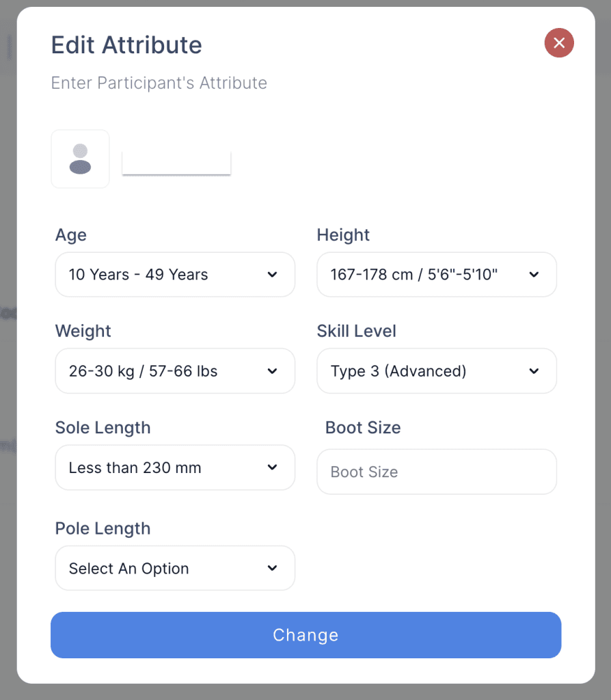Click the Skill Level field label

point(356,332)
